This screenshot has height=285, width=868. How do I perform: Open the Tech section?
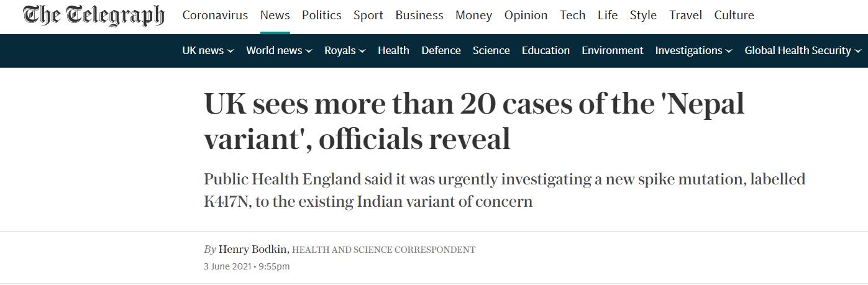pyautogui.click(x=572, y=16)
